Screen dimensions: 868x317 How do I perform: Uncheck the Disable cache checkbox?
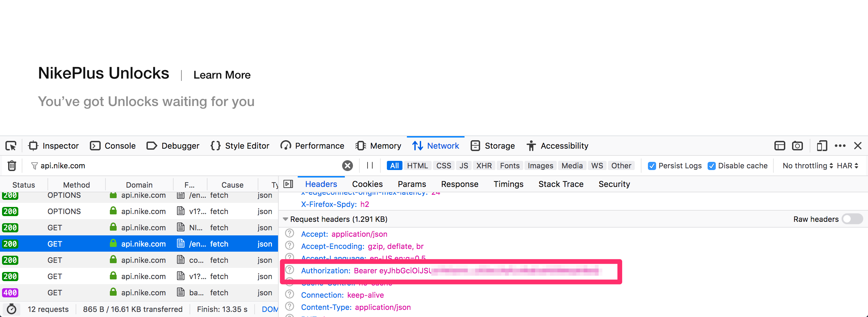pyautogui.click(x=711, y=166)
